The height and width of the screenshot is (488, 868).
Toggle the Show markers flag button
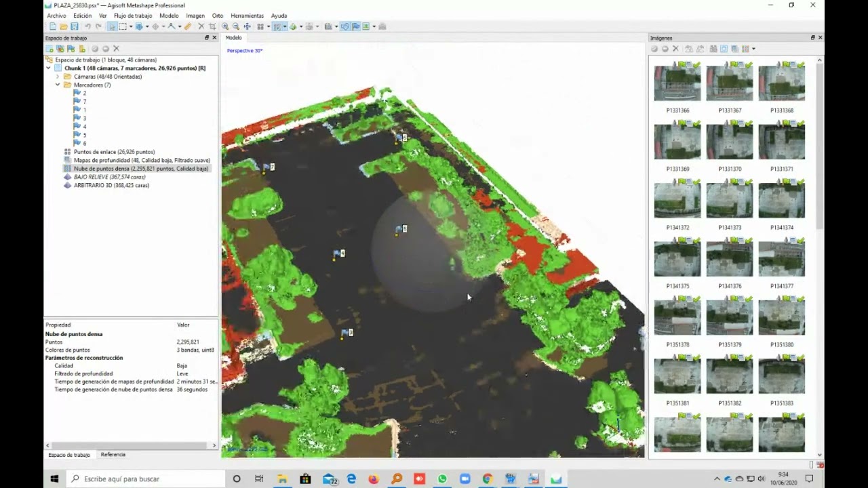click(355, 26)
